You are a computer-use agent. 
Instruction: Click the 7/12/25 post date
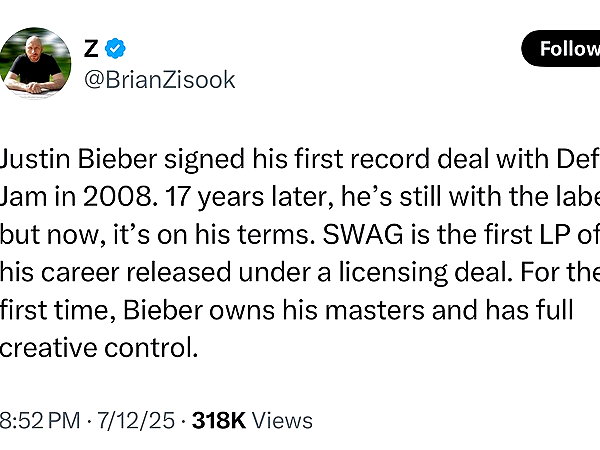[136, 420]
